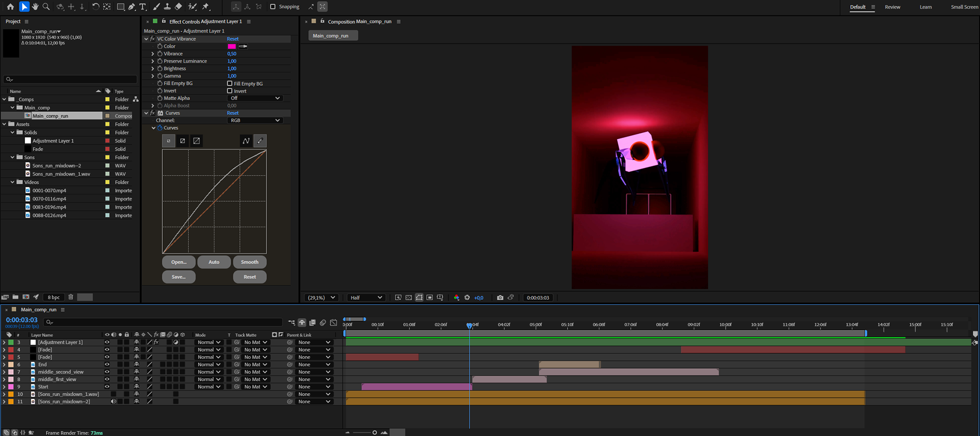The width and height of the screenshot is (980, 436).
Task: Click the Auto button under curves
Action: [214, 262]
